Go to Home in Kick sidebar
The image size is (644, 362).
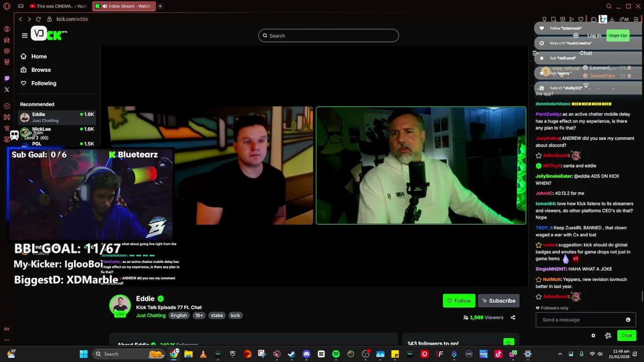pos(33,56)
